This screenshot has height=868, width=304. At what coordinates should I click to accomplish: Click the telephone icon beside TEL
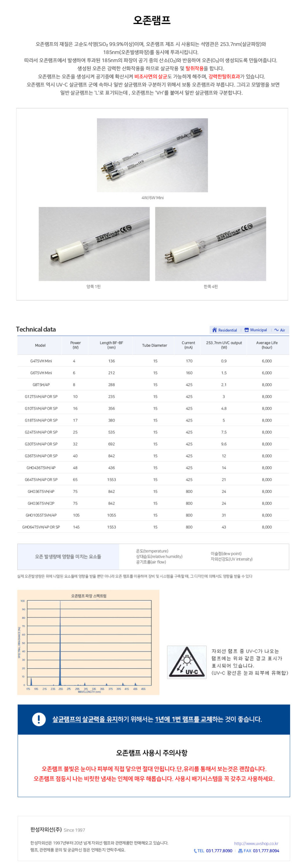(195, 850)
